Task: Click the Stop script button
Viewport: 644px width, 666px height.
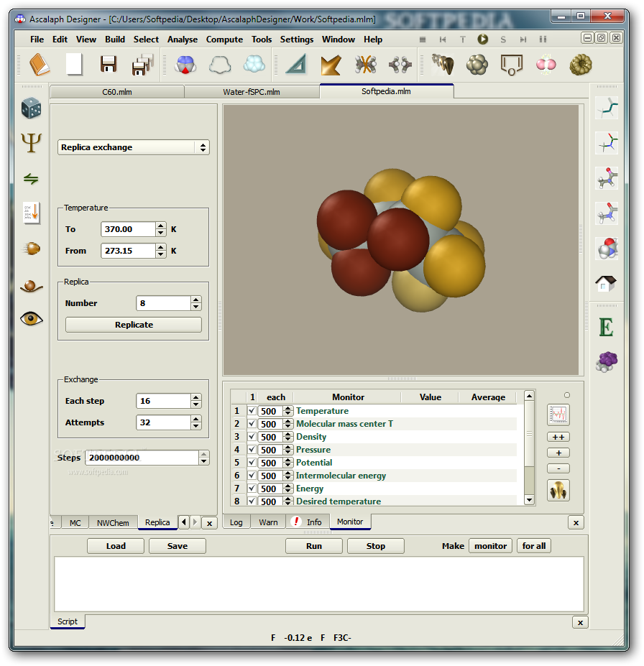Action: click(x=375, y=546)
